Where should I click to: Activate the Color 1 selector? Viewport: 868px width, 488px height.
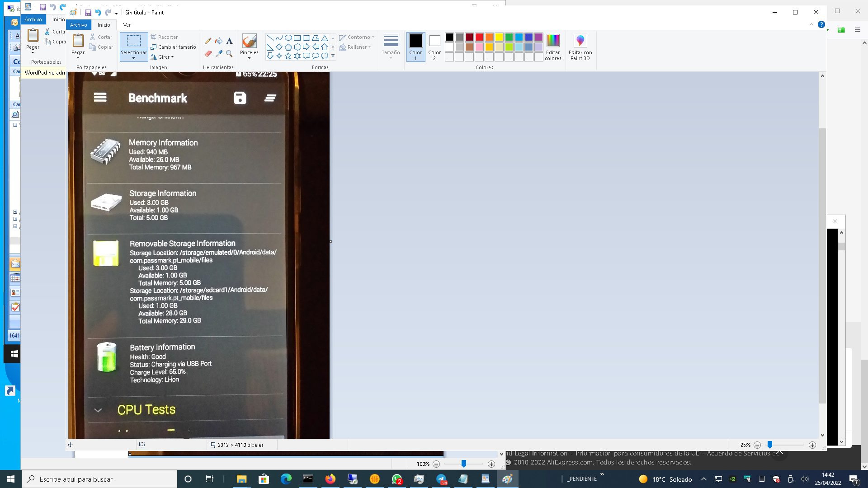[x=415, y=47]
